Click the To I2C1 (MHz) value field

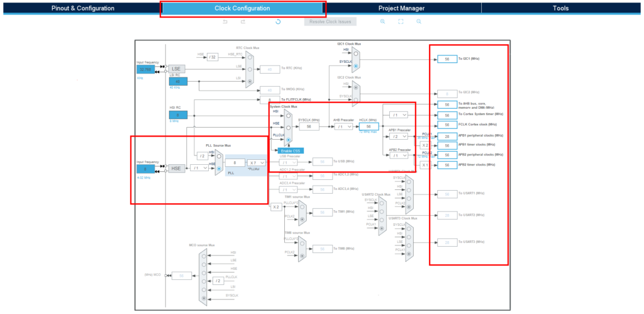pyautogui.click(x=447, y=59)
